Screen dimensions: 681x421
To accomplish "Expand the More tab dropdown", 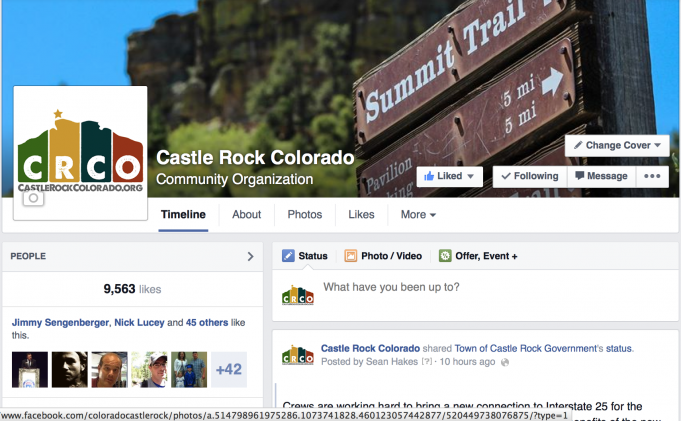I will [x=418, y=215].
